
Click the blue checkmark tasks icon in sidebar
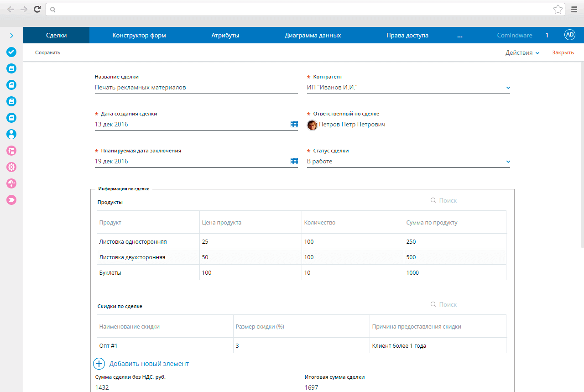(x=11, y=52)
